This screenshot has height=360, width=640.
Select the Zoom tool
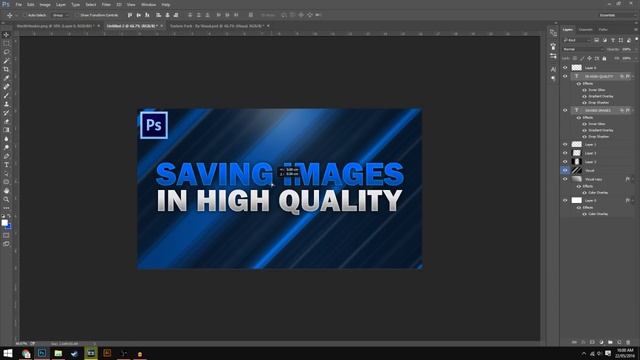coord(6,199)
